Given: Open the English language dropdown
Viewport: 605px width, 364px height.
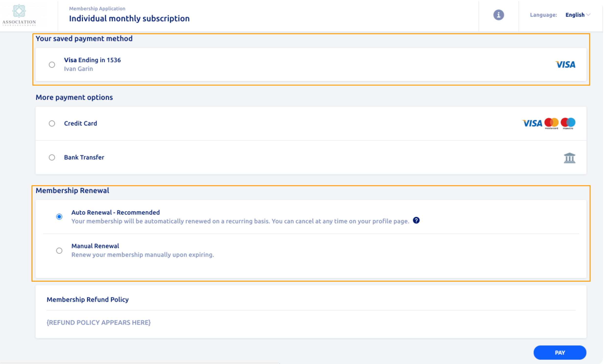Looking at the screenshot, I should click(x=578, y=15).
